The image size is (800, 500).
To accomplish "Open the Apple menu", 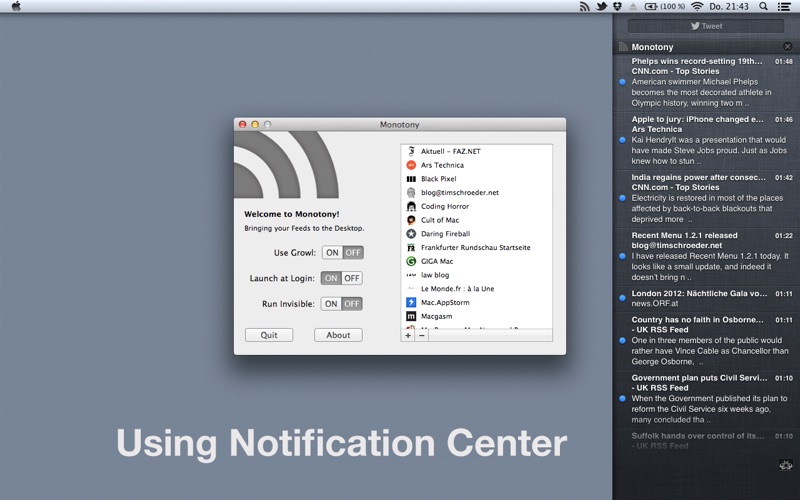I will [x=16, y=7].
